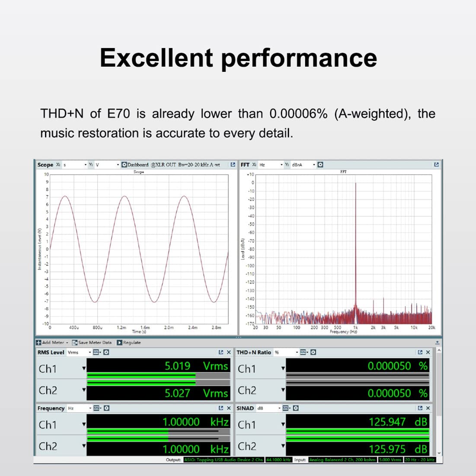Click the 5.000 Vrms input range field
The height and width of the screenshot is (476, 476).
pyautogui.click(x=390, y=460)
